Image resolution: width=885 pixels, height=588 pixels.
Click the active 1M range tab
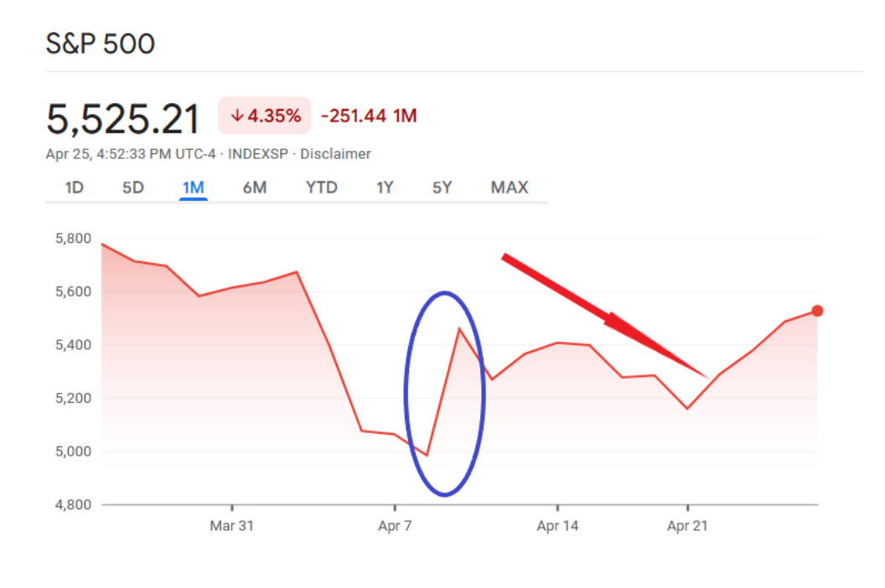(193, 188)
